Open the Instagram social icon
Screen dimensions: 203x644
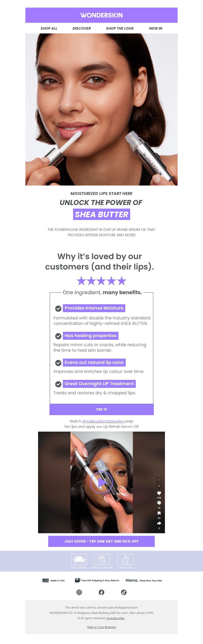tap(79, 592)
